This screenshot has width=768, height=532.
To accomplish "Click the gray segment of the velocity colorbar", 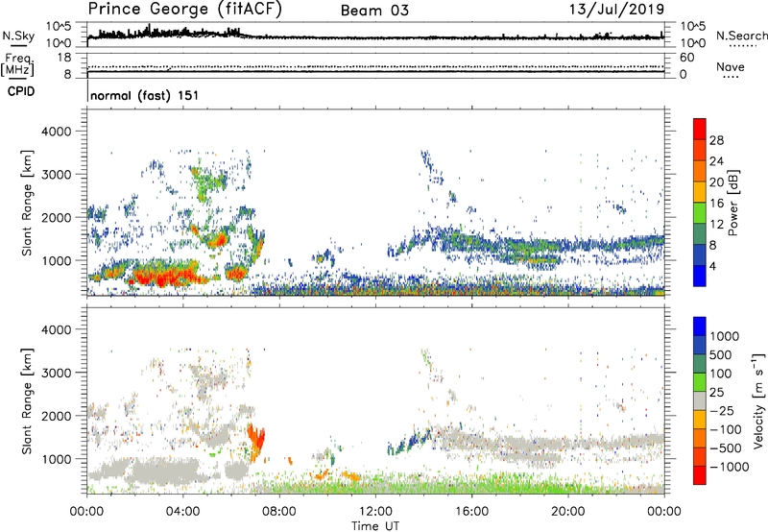I will [x=700, y=401].
